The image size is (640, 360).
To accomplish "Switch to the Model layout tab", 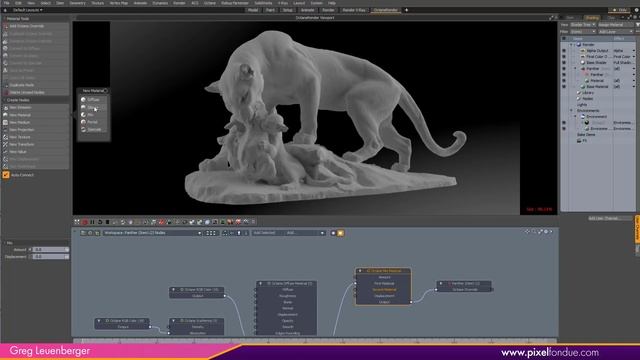I will click(253, 10).
